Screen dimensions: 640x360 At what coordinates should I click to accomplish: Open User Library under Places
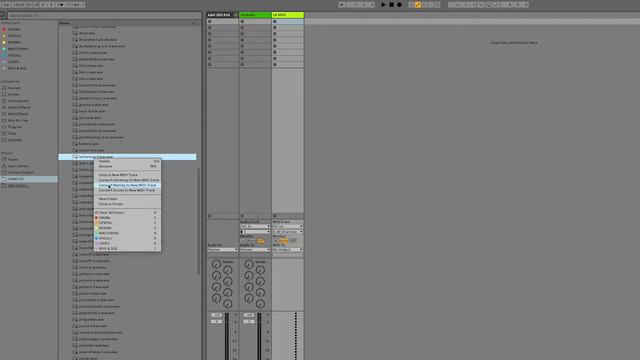click(18, 166)
